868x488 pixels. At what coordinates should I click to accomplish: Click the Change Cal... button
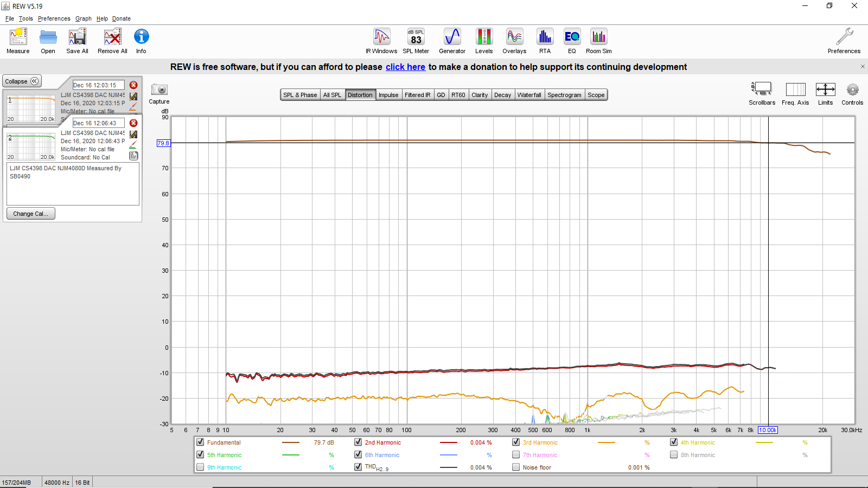click(x=31, y=214)
